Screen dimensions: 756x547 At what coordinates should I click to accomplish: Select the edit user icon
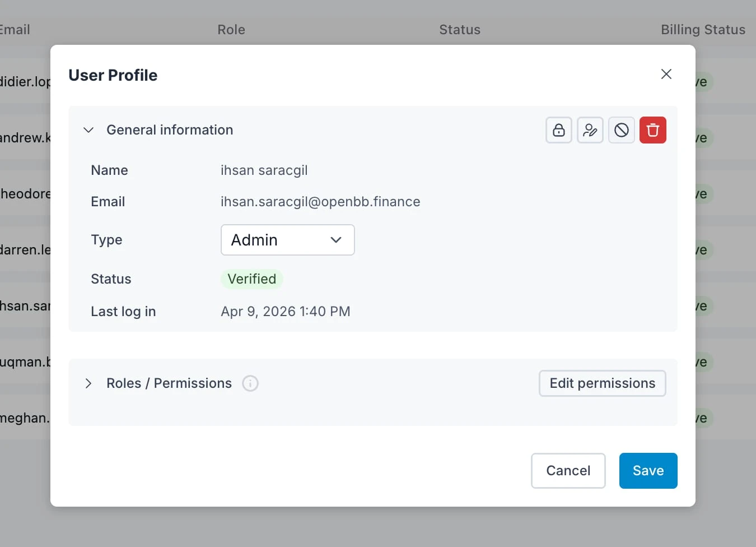[x=590, y=129]
